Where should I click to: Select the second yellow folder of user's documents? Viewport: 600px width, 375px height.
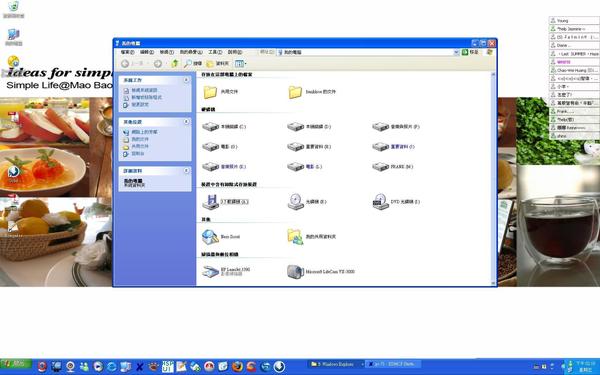pos(295,92)
